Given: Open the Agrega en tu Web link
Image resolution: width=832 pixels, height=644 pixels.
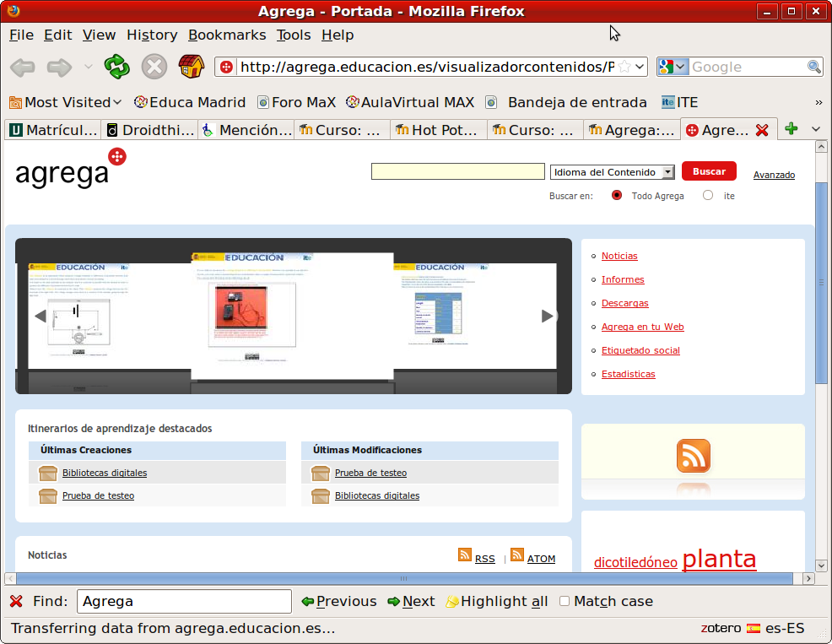Looking at the screenshot, I should click(x=643, y=327).
